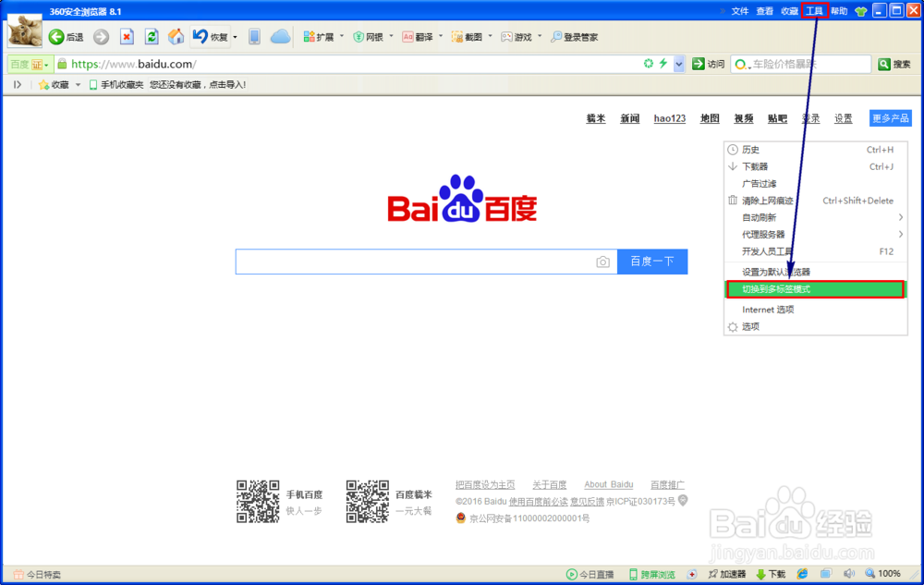
Task: Stop page loading with red X icon
Action: [127, 37]
